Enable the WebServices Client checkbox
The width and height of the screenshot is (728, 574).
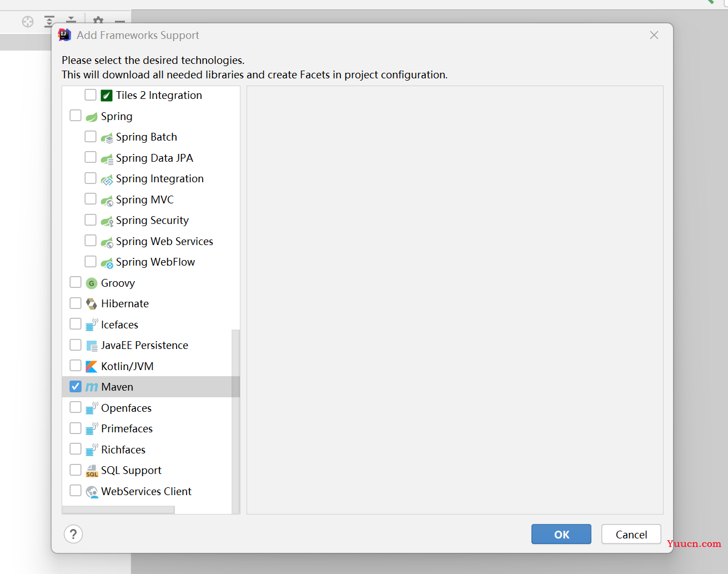(76, 491)
